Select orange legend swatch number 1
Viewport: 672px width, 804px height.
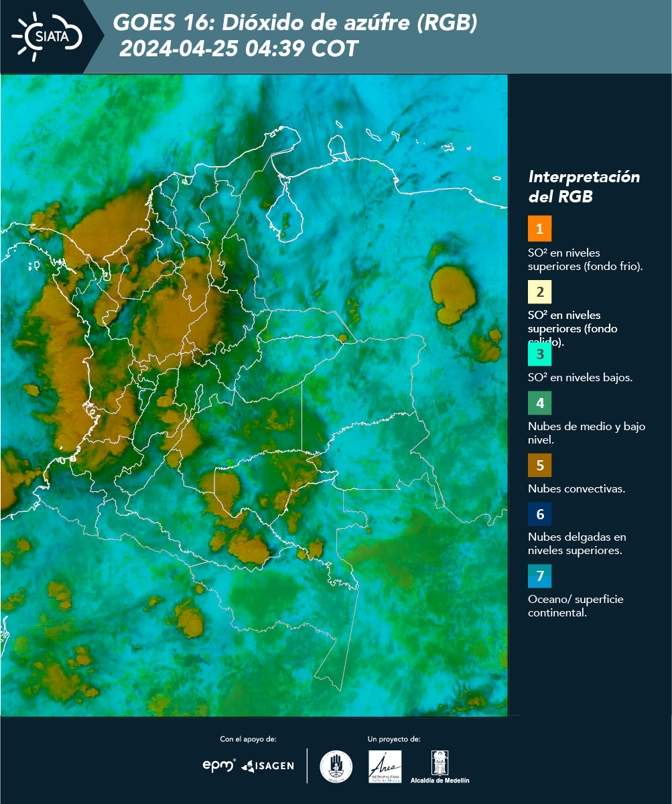[x=539, y=228]
